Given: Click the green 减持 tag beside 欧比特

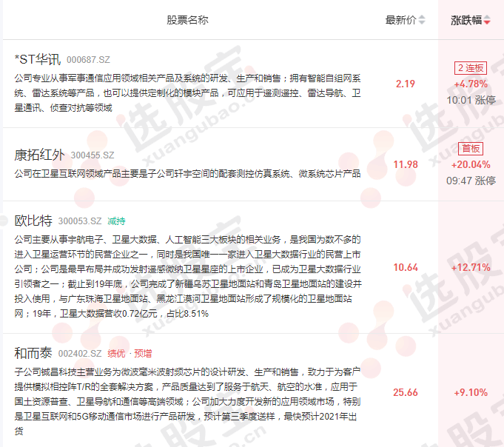Looking at the screenshot, I should tap(116, 221).
